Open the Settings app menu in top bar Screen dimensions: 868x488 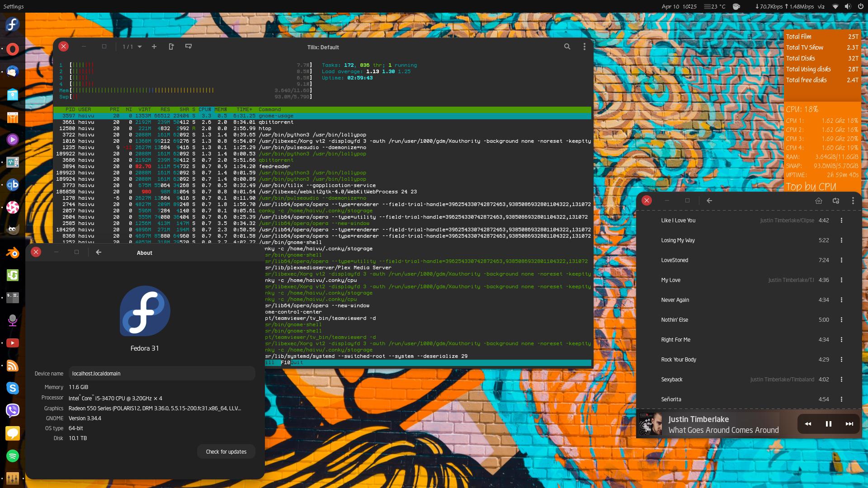pyautogui.click(x=14, y=6)
